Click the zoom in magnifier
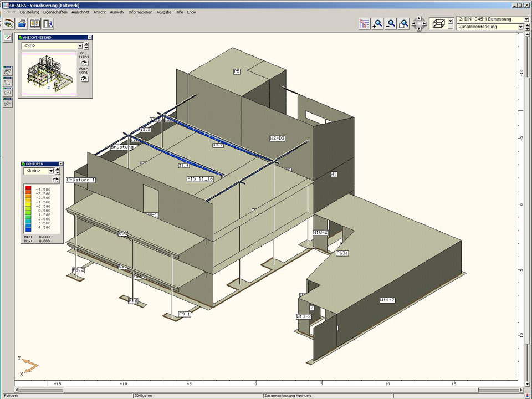Viewport: 532px width, 399px height. tap(377, 24)
